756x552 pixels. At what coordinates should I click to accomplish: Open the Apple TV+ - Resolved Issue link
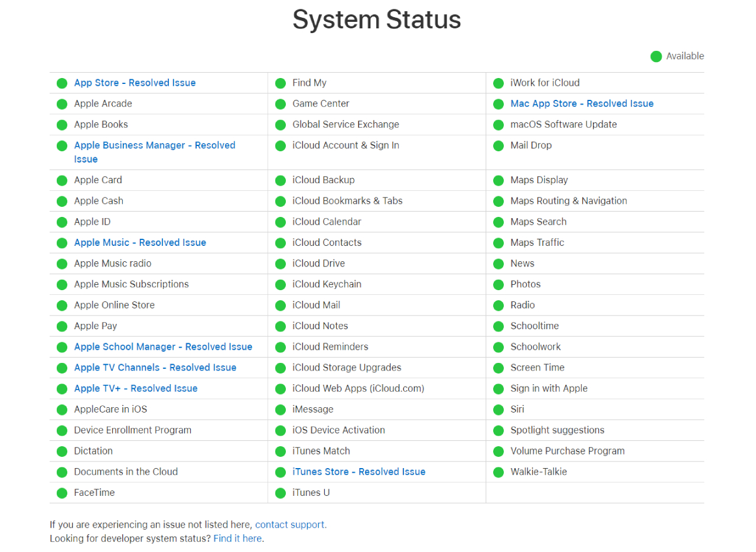pos(136,388)
